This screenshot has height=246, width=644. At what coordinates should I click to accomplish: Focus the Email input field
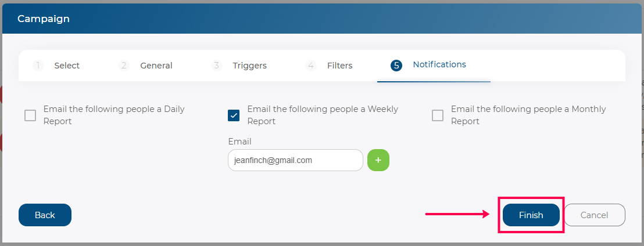(x=295, y=160)
